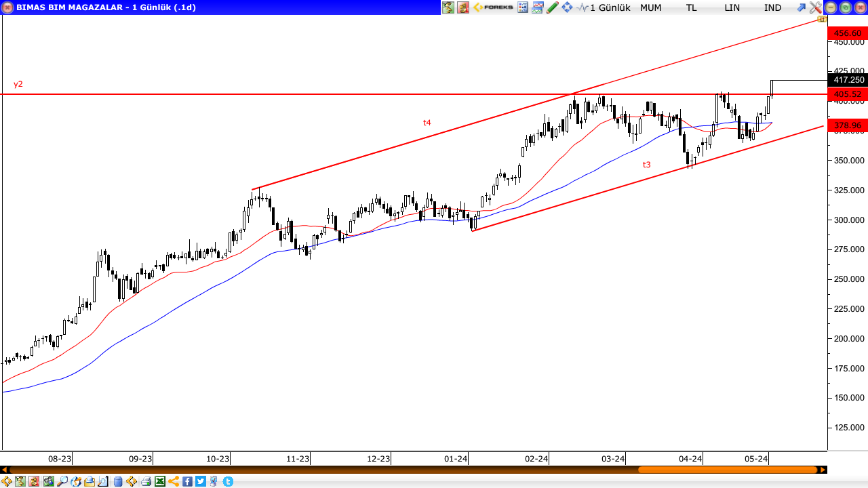This screenshot has width=868, height=488.
Task: Open the wrench and screwdriver settings icon
Action: click(x=816, y=7)
